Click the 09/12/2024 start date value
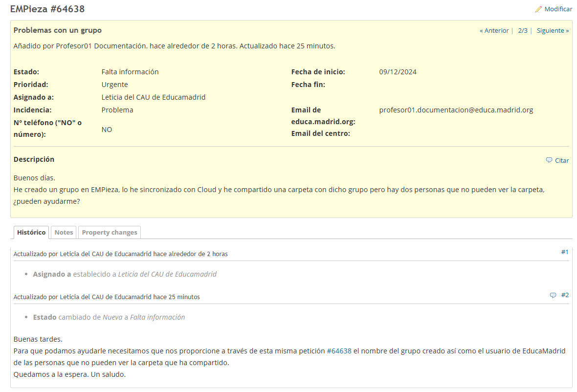Image resolution: width=577 pixels, height=392 pixels. tap(398, 72)
